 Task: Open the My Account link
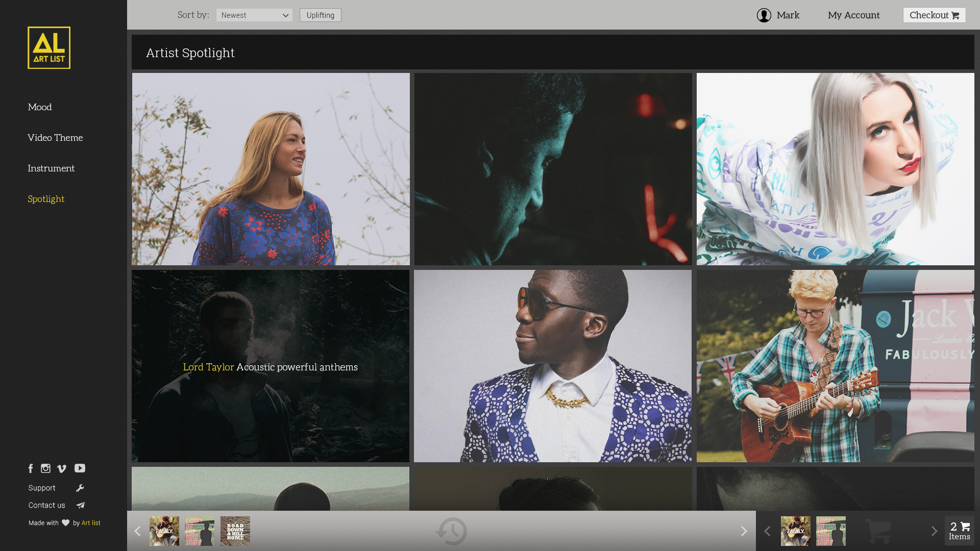click(853, 15)
